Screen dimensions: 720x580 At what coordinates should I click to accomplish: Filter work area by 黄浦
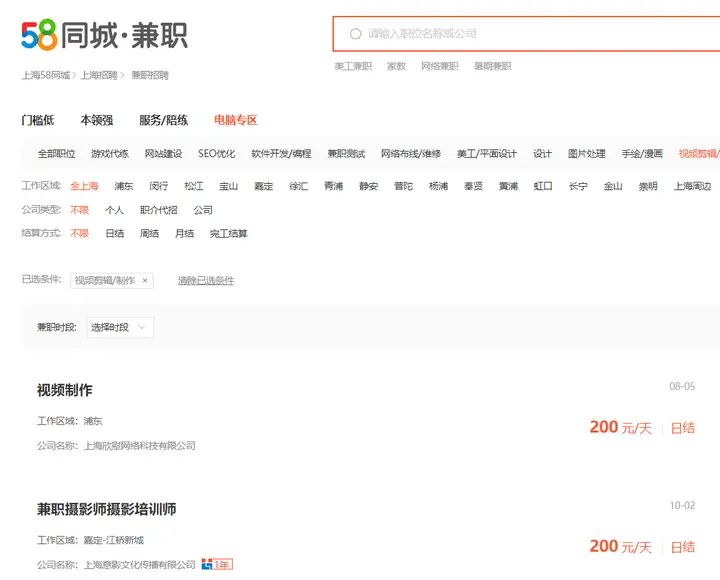coord(508,186)
